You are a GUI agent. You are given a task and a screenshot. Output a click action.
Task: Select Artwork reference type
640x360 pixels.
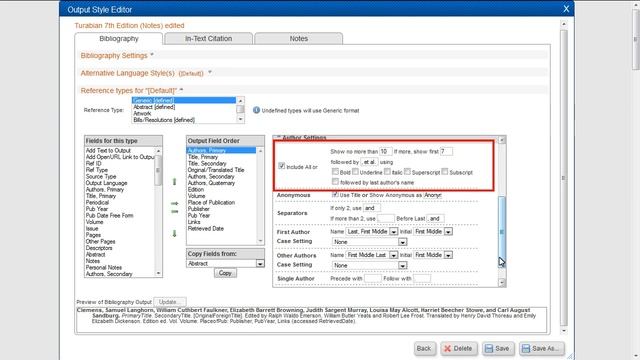[142, 113]
